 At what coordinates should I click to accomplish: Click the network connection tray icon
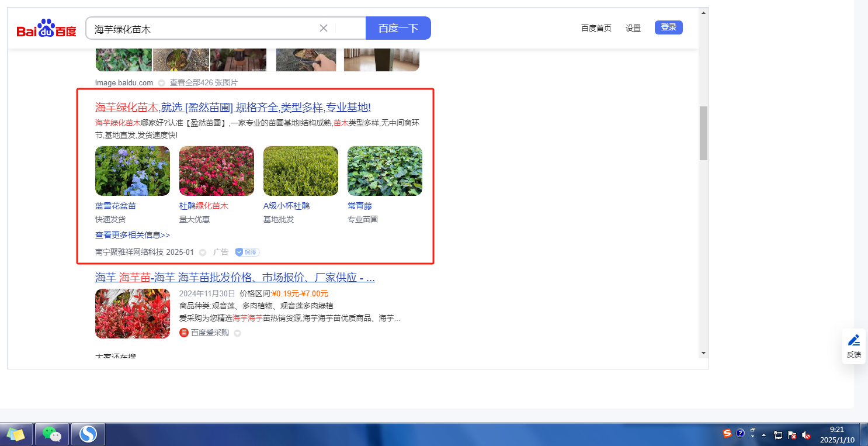tap(778, 435)
